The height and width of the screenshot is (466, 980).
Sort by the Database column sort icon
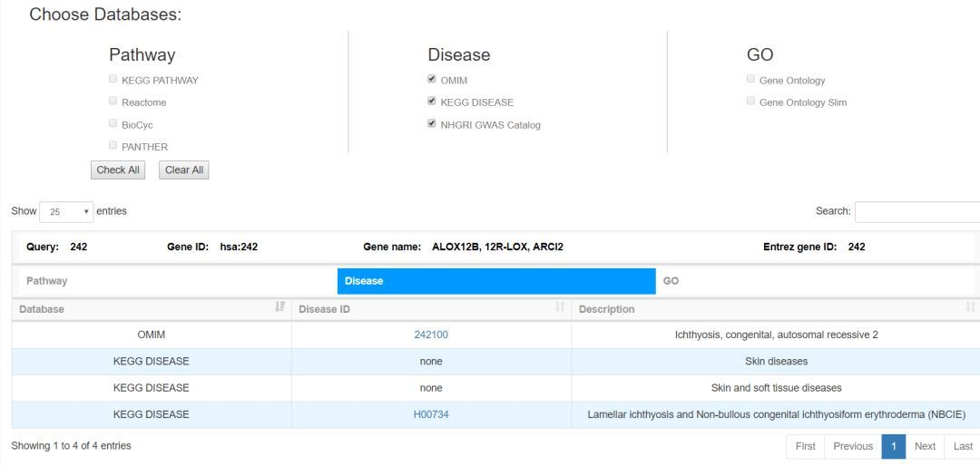[x=279, y=308]
